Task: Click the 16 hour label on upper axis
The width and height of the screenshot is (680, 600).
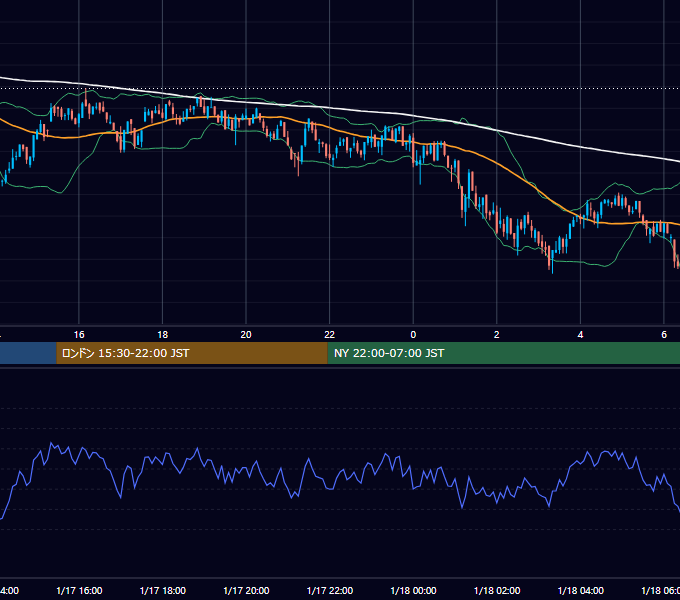Action: coord(79,335)
